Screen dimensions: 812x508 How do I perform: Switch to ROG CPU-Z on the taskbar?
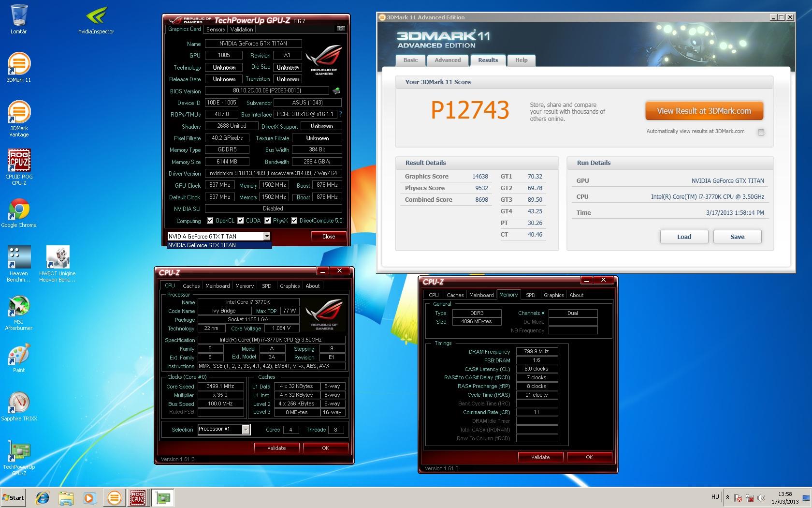(138, 498)
